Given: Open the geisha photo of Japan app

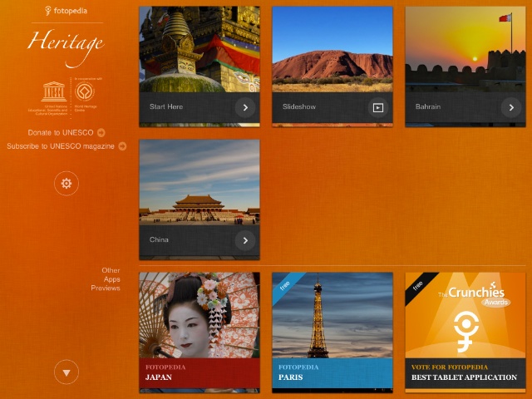Looking at the screenshot, I should (199, 315).
